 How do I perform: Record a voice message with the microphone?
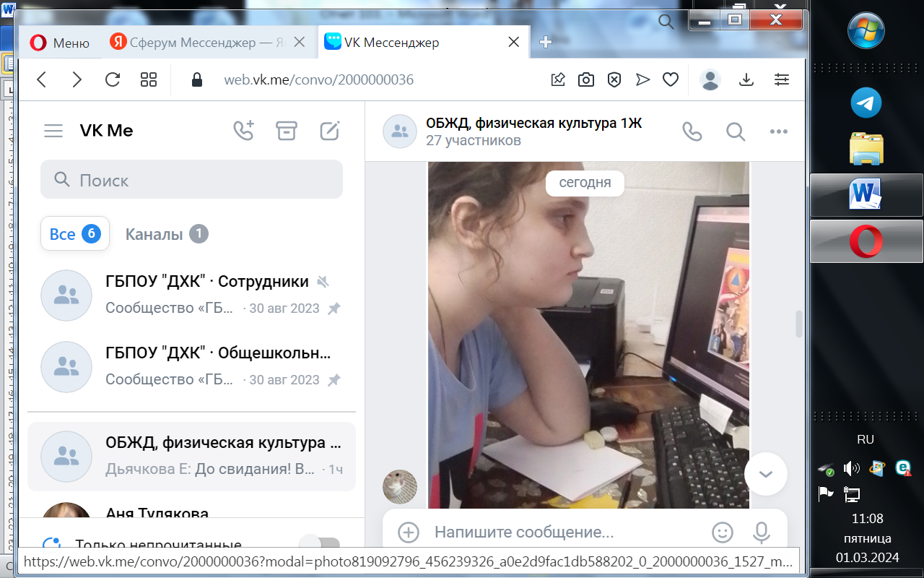(x=761, y=532)
